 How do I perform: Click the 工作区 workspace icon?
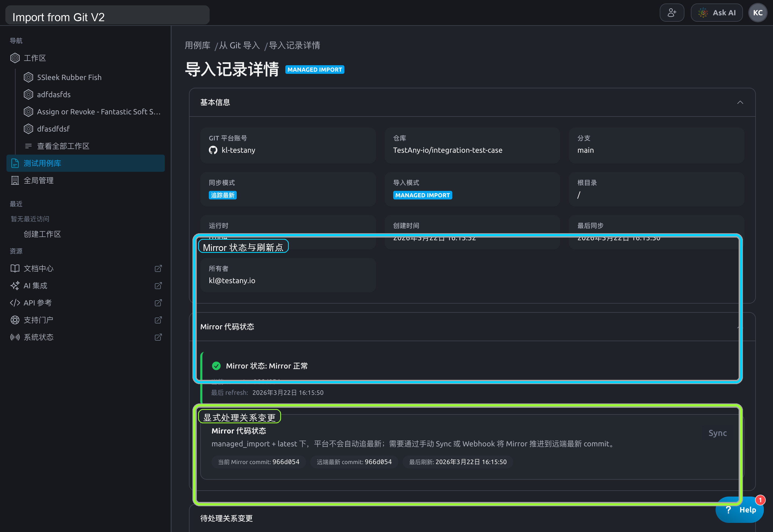point(15,58)
